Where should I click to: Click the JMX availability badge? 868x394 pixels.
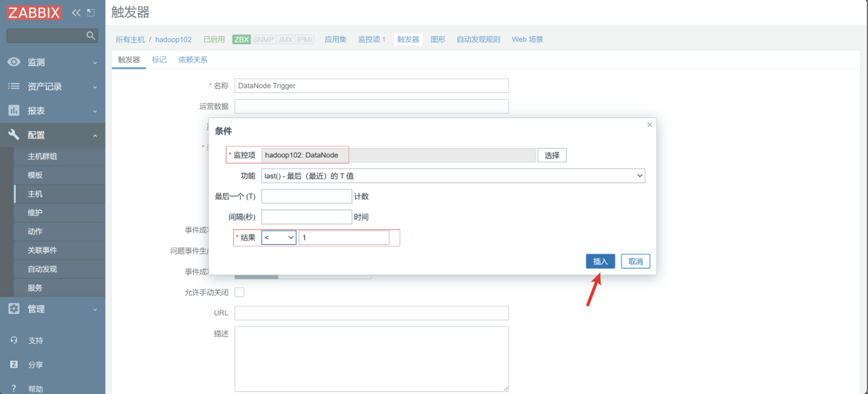285,39
